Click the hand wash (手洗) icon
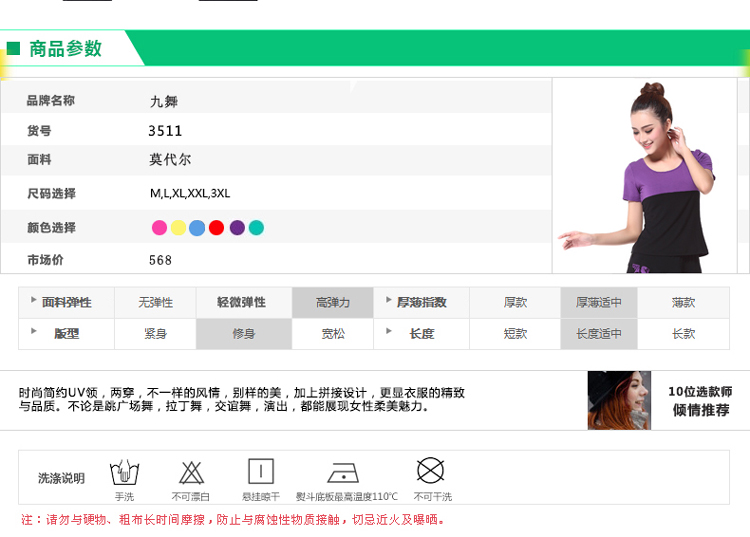 (124, 472)
